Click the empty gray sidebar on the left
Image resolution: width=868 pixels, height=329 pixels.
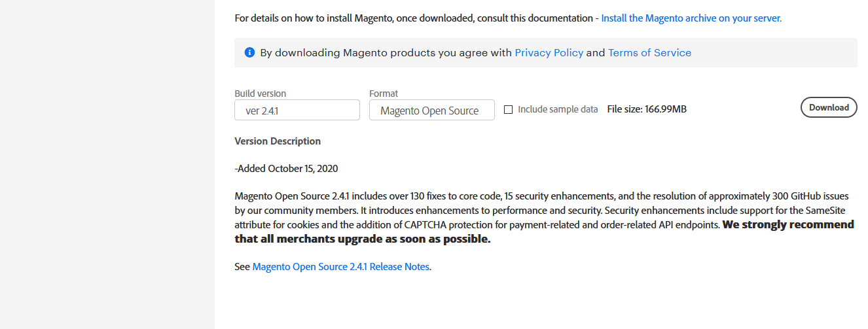point(107,164)
